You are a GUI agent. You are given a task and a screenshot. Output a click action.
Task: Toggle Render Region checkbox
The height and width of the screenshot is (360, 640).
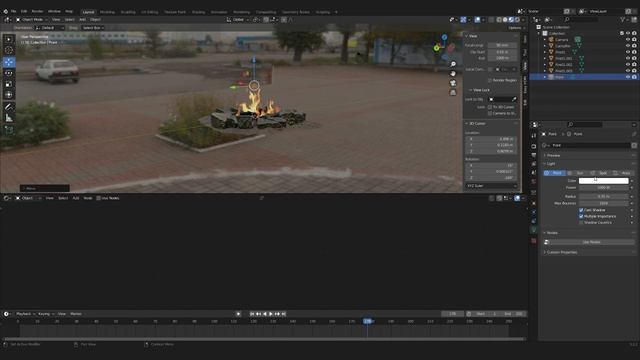[x=490, y=80]
